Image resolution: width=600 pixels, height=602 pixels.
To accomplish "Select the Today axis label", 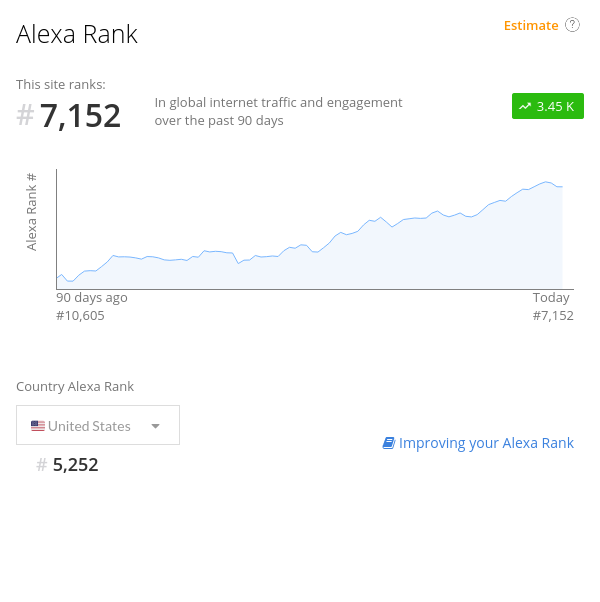I will (551, 297).
